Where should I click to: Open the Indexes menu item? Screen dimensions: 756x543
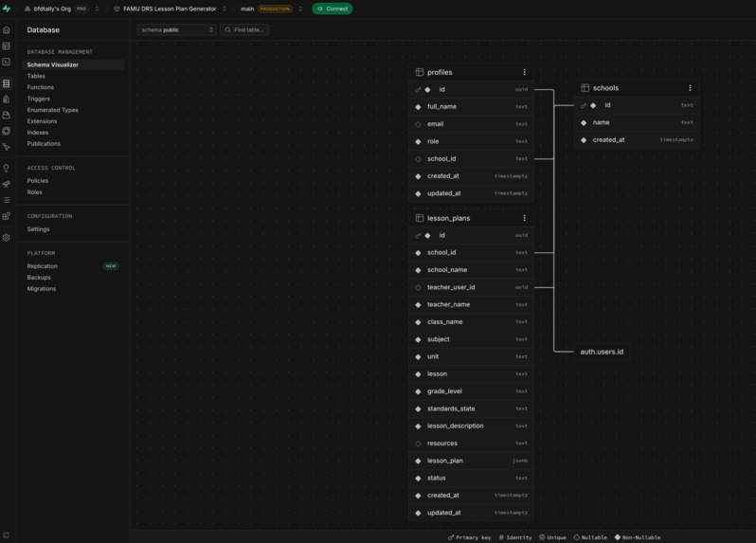[38, 133]
